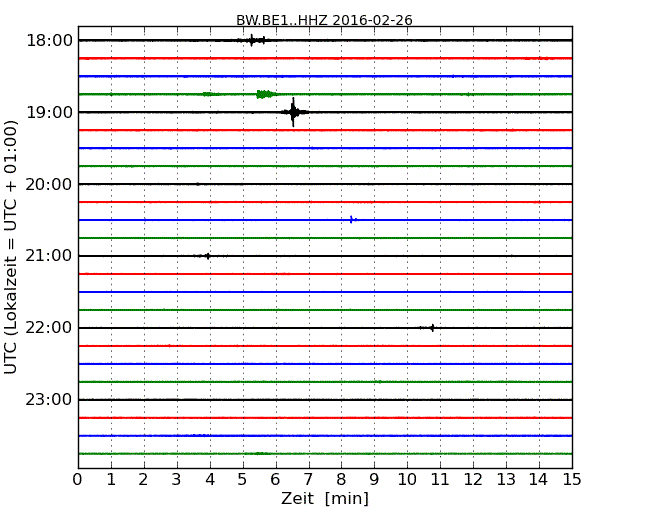Click the plot title BW.BE1..HHZ 2016-02-26
This screenshot has height=520, width=650.
point(324,20)
